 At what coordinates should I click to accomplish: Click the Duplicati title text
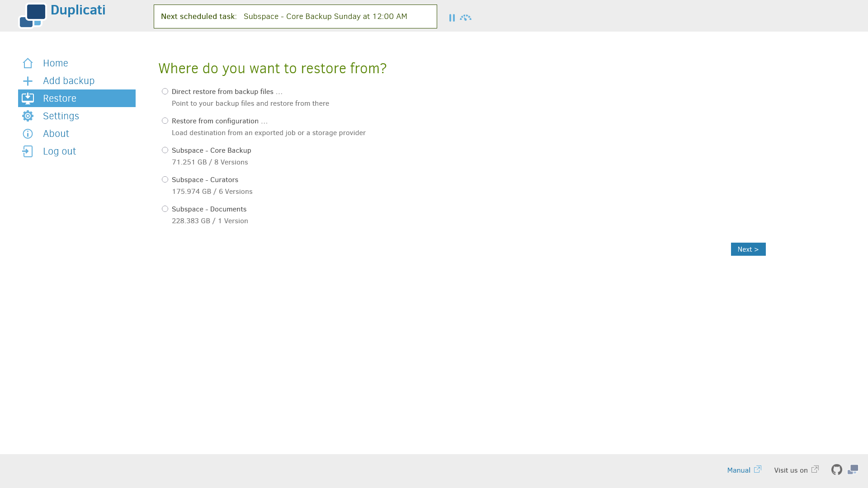click(x=78, y=10)
